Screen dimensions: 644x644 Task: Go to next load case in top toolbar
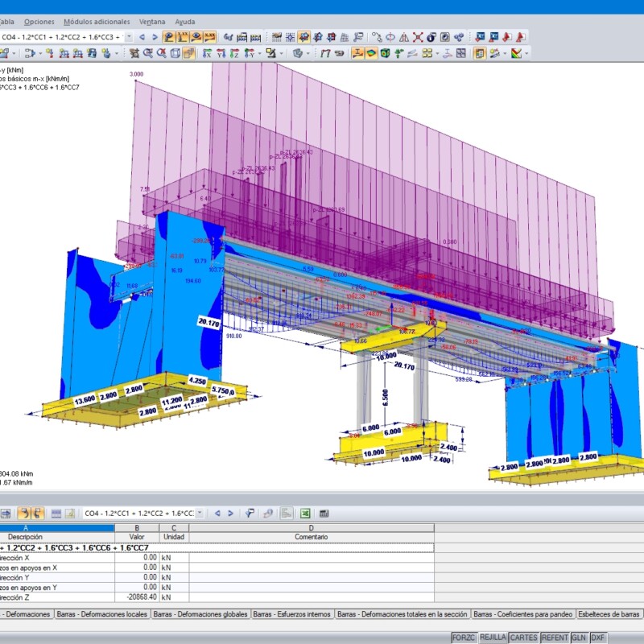pyautogui.click(x=155, y=37)
